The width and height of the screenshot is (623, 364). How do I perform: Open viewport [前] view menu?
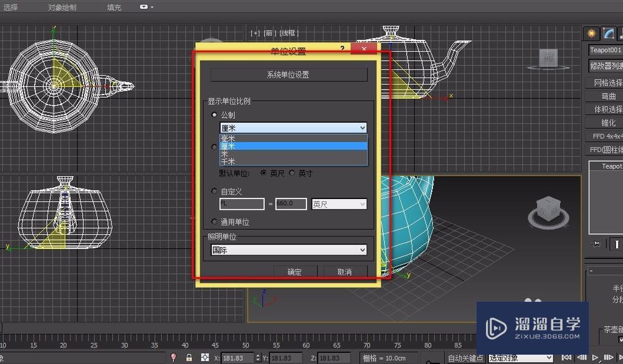pos(269,33)
